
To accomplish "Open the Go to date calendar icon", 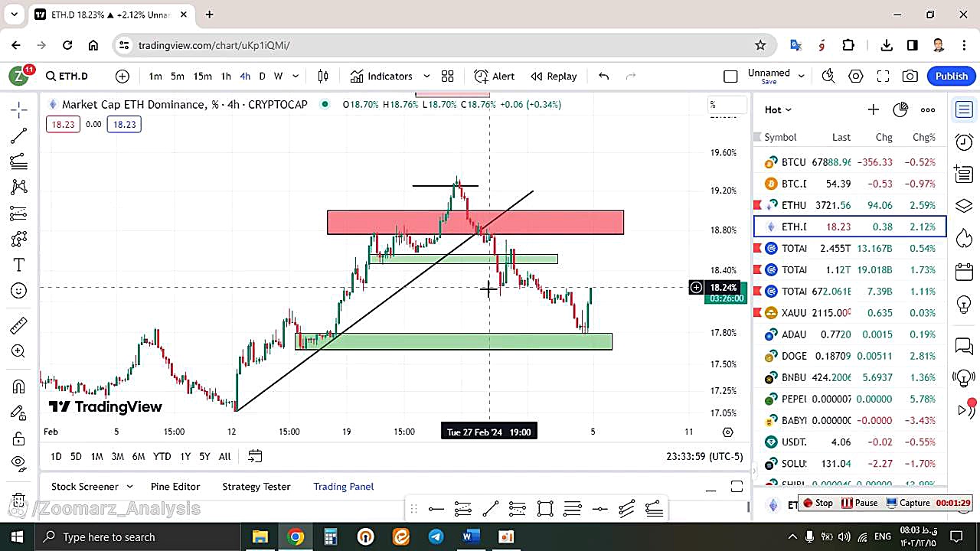I will [x=255, y=456].
